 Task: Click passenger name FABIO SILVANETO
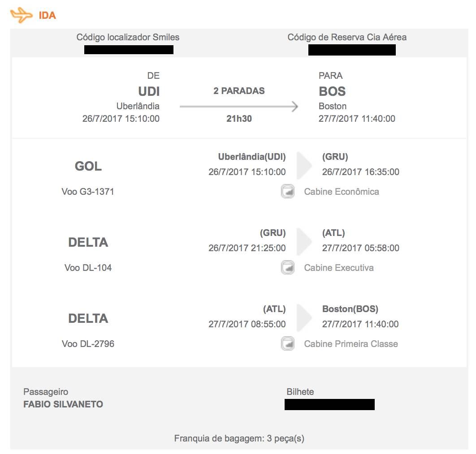point(63,404)
